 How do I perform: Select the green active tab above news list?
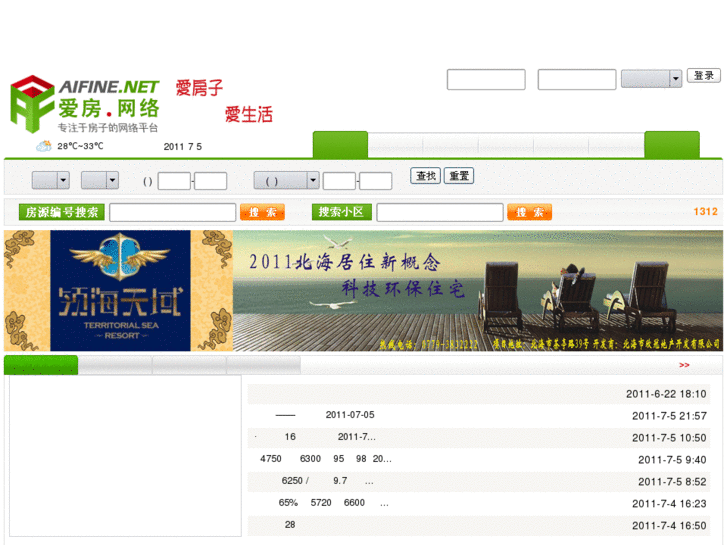pyautogui.click(x=41, y=365)
